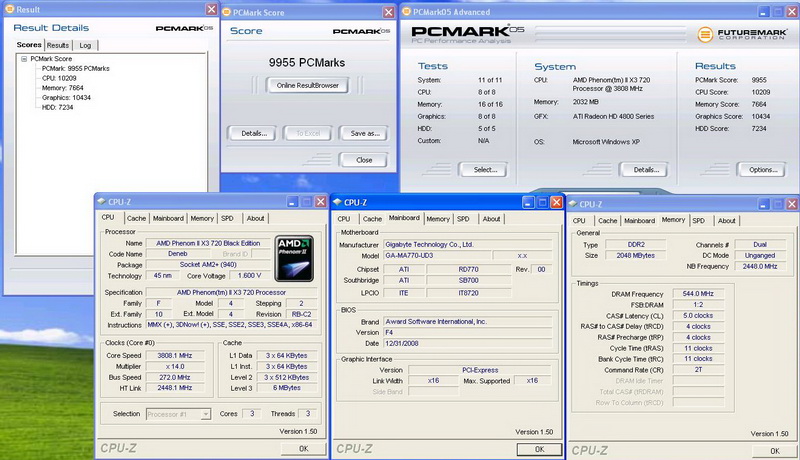This screenshot has height=460, width=800.
Task: Close the PCMark Score window with X
Action: (388, 12)
